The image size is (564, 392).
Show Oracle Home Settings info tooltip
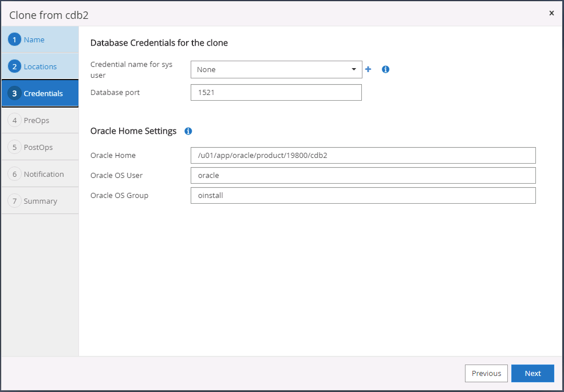(x=188, y=131)
